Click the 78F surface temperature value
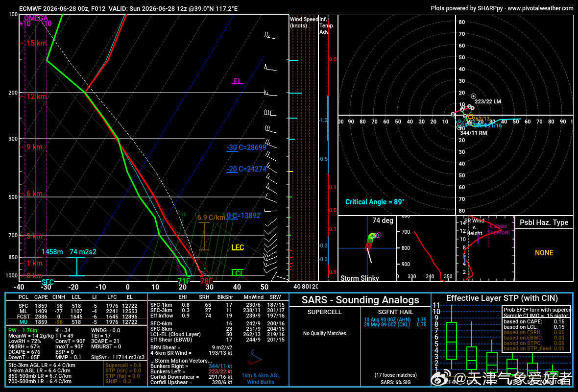 206,281
